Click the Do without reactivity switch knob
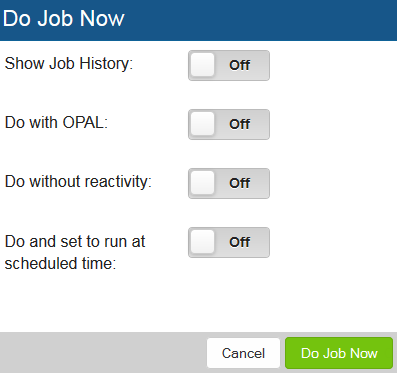Image resolution: width=397 pixels, height=373 pixels. click(202, 183)
